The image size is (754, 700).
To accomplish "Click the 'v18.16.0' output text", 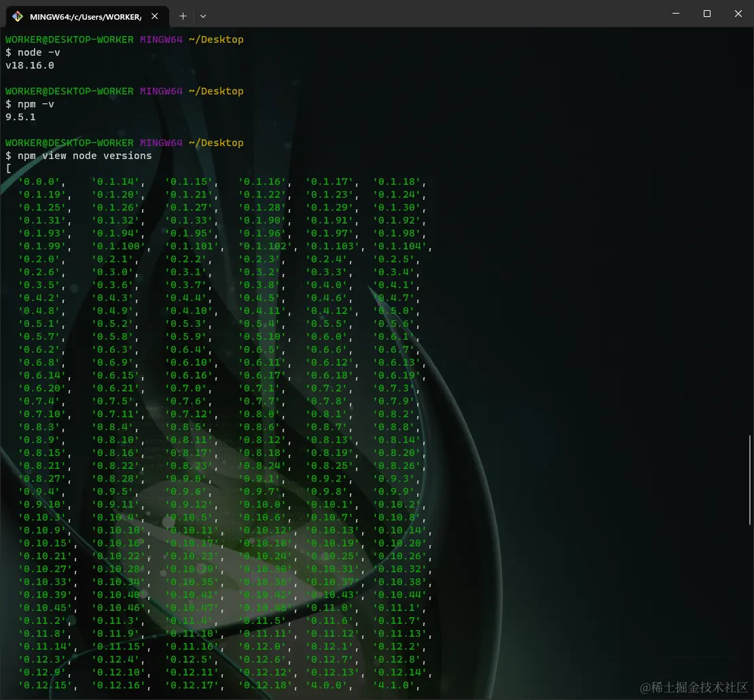I will tap(30, 65).
